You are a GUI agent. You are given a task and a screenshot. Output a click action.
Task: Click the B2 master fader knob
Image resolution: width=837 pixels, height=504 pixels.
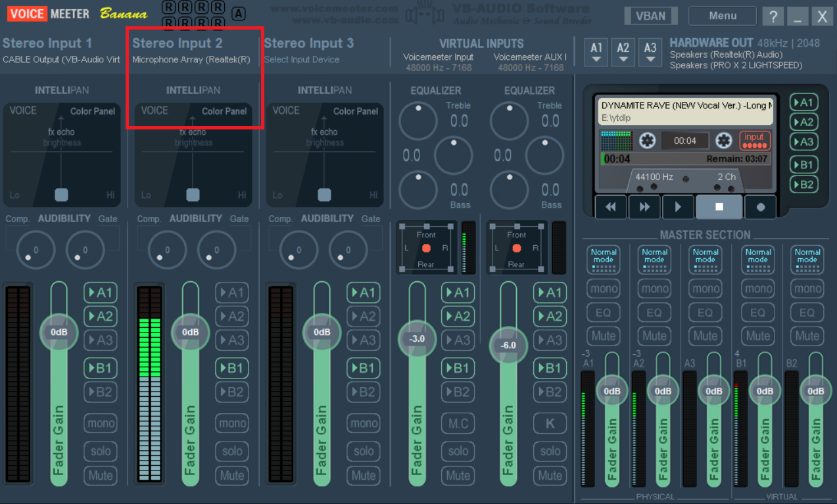pyautogui.click(x=816, y=392)
